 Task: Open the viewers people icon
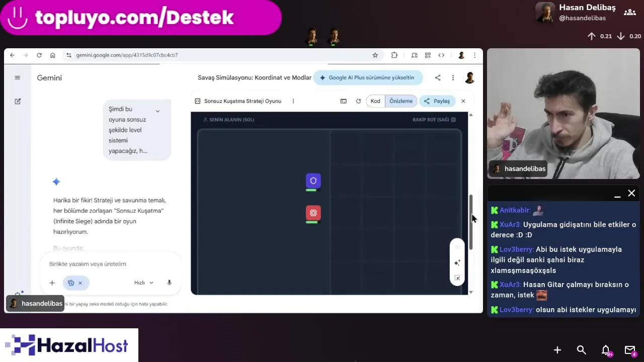tap(629, 13)
